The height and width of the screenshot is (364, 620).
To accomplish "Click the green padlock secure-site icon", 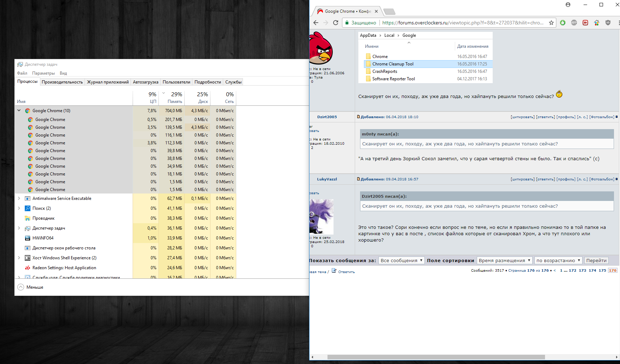I will tap(347, 23).
